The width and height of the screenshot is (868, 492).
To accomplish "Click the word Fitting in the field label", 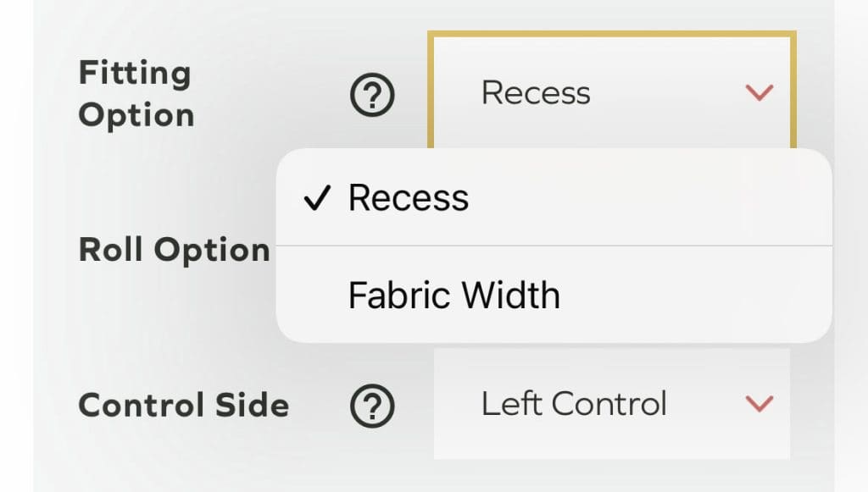I will tap(135, 73).
